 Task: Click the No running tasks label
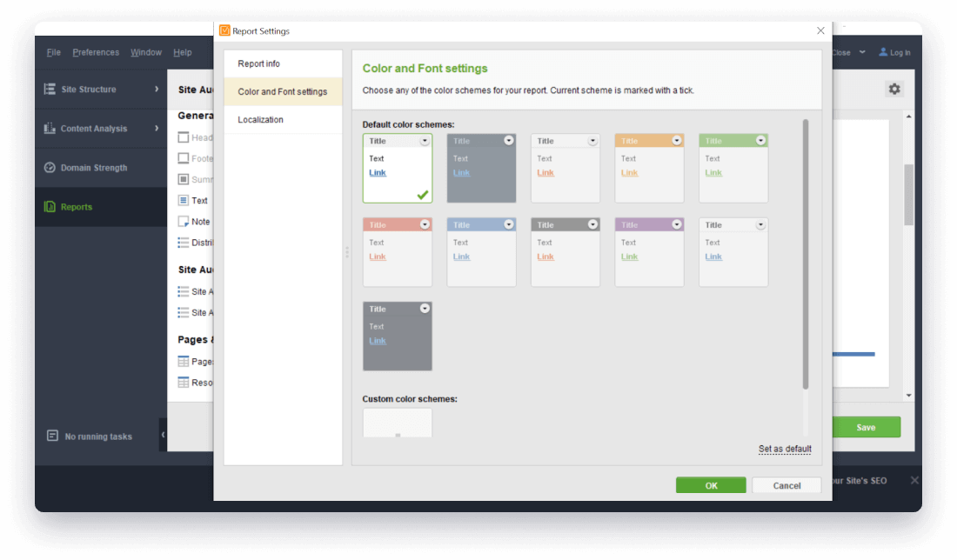pyautogui.click(x=98, y=437)
